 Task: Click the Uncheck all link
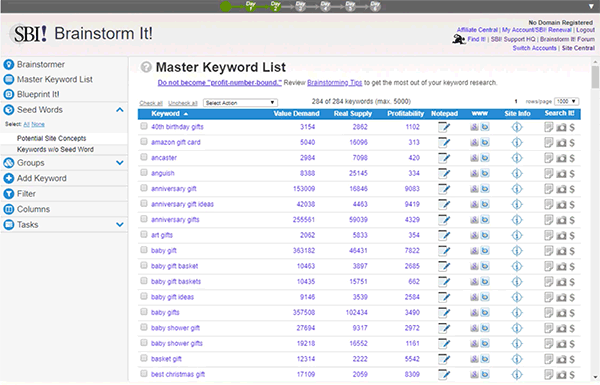pyautogui.click(x=183, y=103)
